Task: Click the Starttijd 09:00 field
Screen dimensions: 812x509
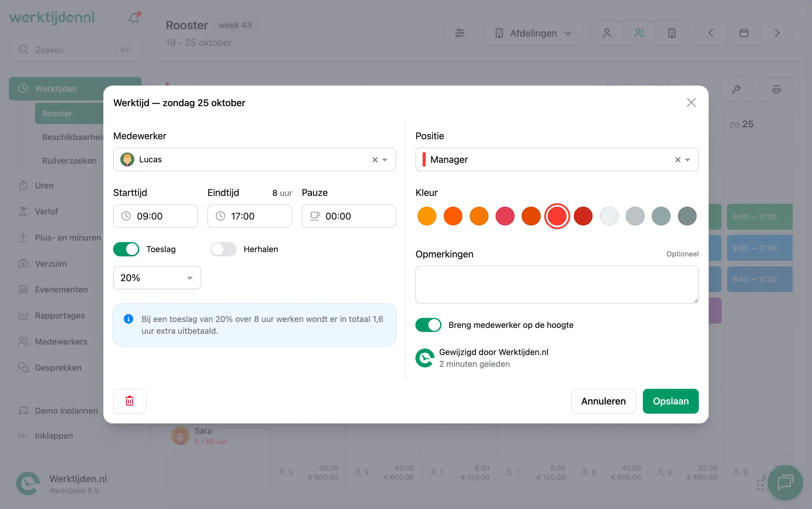Action: click(155, 216)
